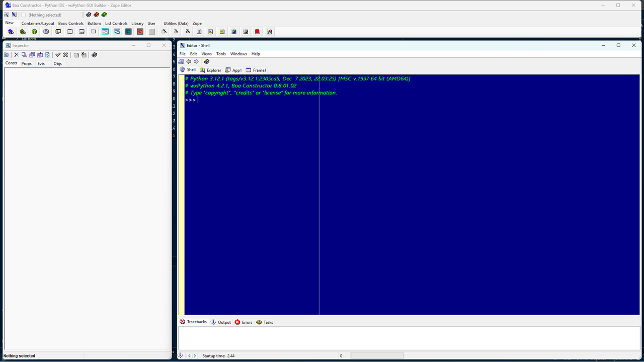Screen dimensions: 644x362
Task: Click the green cube icon in New palette
Action: [x=34, y=32]
